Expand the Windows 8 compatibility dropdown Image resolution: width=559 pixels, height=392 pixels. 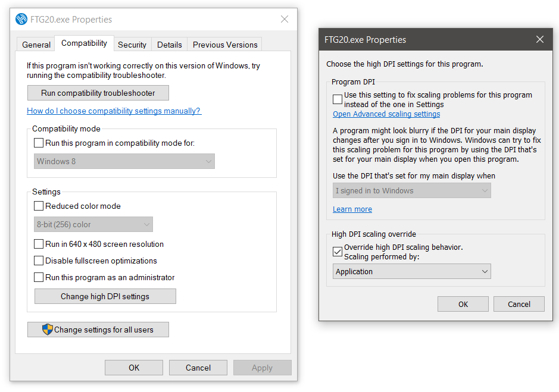coord(124,161)
